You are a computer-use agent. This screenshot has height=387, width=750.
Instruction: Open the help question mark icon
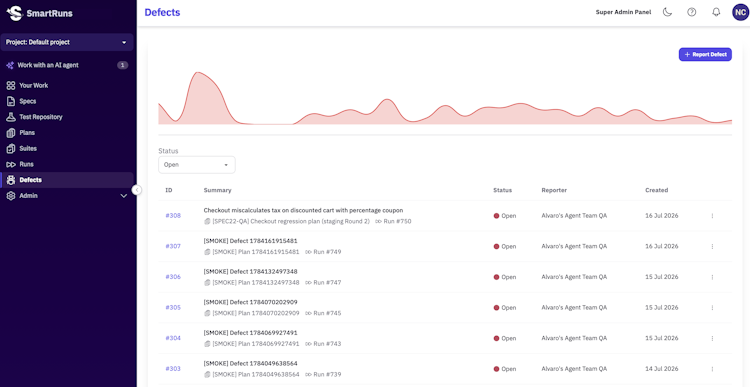[x=692, y=12]
